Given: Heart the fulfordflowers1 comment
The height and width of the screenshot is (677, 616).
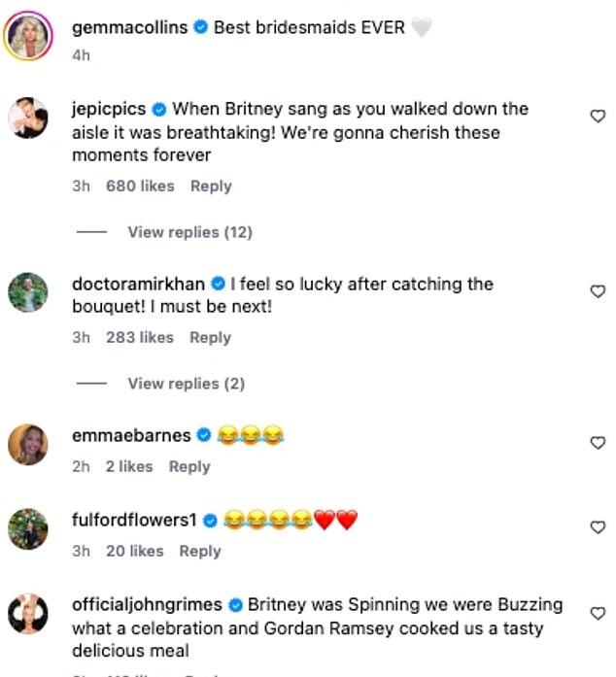Looking at the screenshot, I should tap(599, 527).
